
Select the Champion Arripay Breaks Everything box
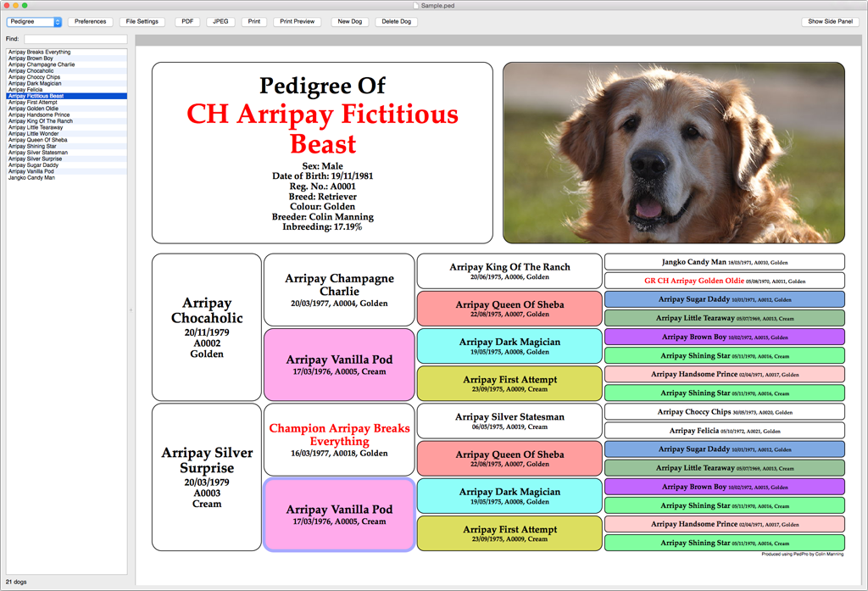pyautogui.click(x=338, y=439)
